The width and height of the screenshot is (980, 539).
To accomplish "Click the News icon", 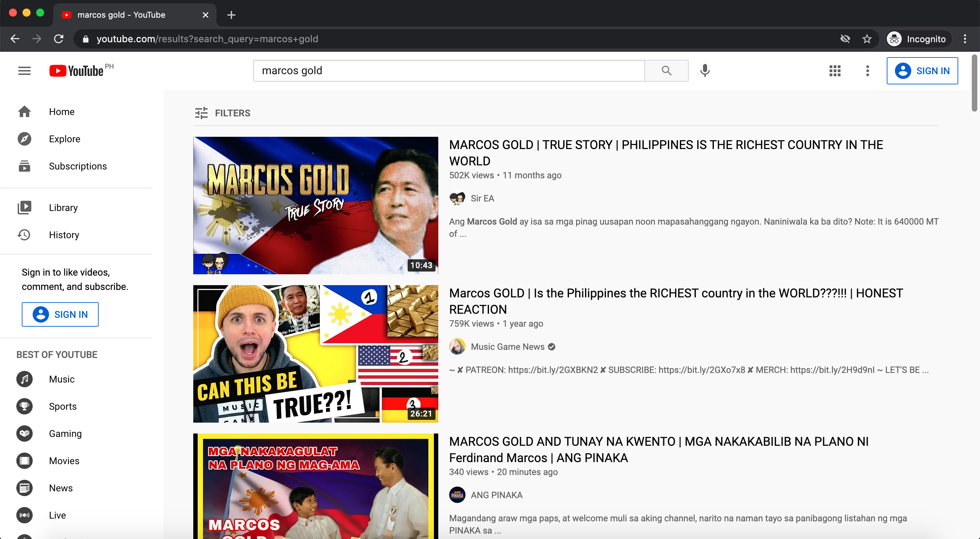I will (x=24, y=488).
